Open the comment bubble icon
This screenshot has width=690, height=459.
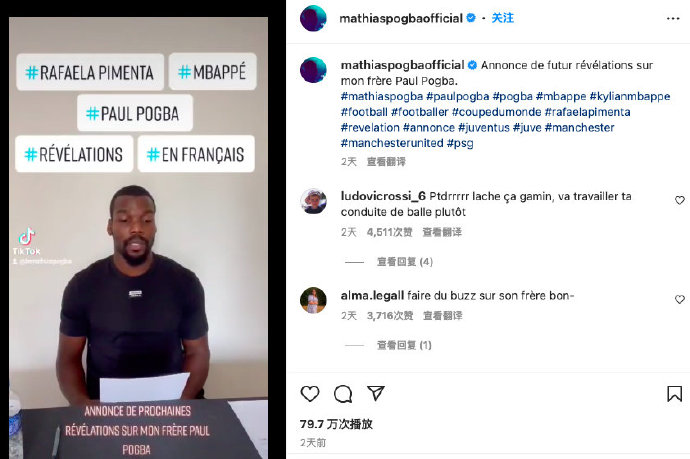pyautogui.click(x=343, y=393)
